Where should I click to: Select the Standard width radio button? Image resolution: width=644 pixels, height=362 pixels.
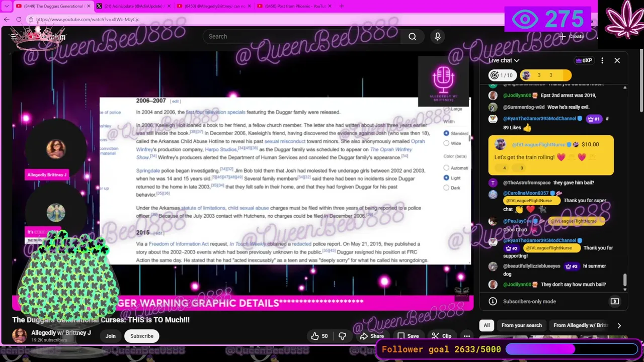pos(446,133)
